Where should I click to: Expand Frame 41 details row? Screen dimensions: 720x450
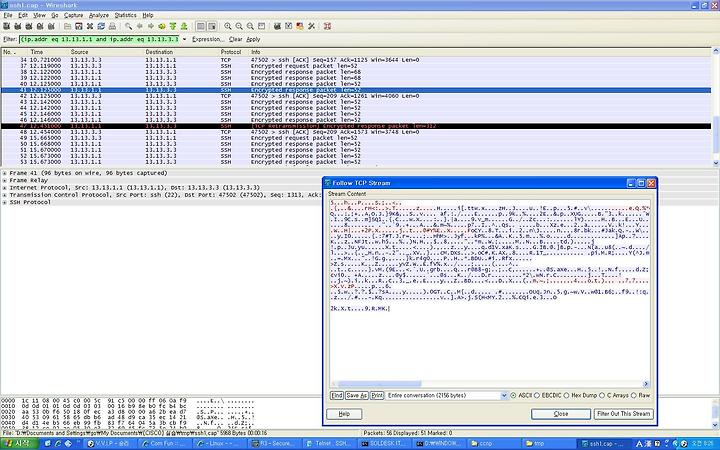tap(4, 173)
